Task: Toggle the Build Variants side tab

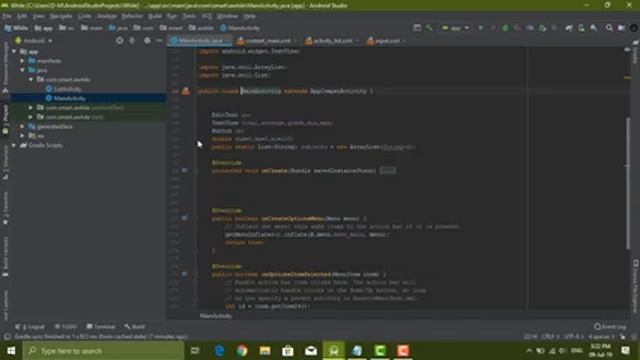Action: [x=5, y=257]
